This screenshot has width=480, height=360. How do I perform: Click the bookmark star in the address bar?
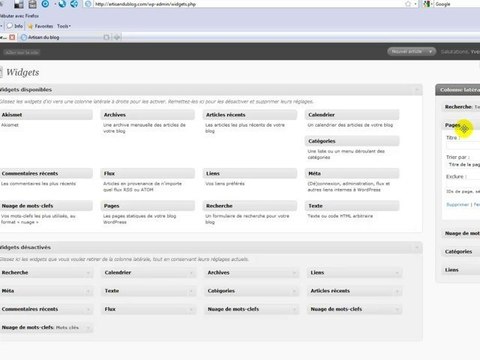(x=408, y=4)
